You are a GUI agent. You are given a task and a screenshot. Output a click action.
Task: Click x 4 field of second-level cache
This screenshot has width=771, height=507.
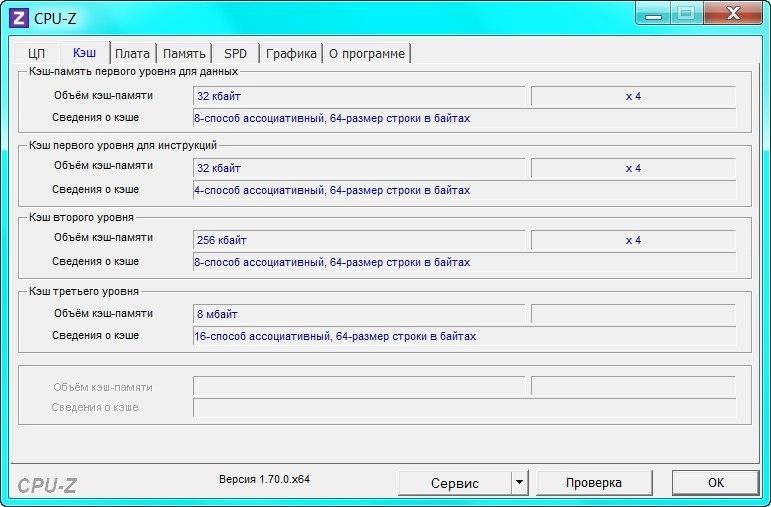point(633,240)
